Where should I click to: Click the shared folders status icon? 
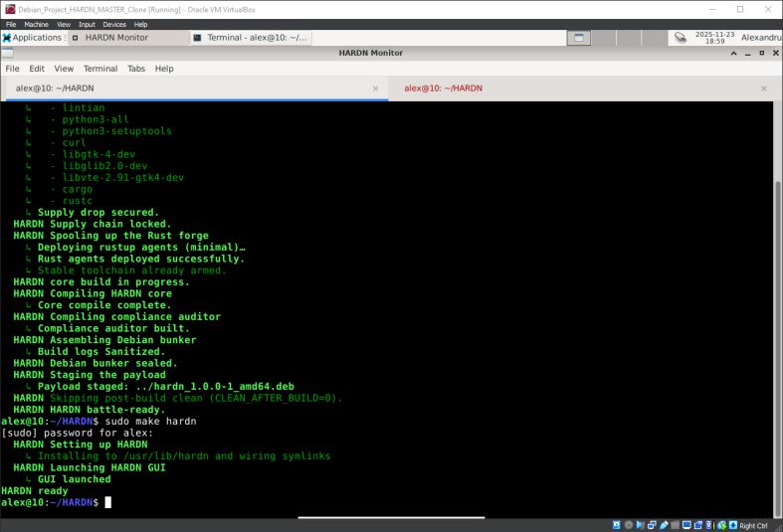click(676, 525)
